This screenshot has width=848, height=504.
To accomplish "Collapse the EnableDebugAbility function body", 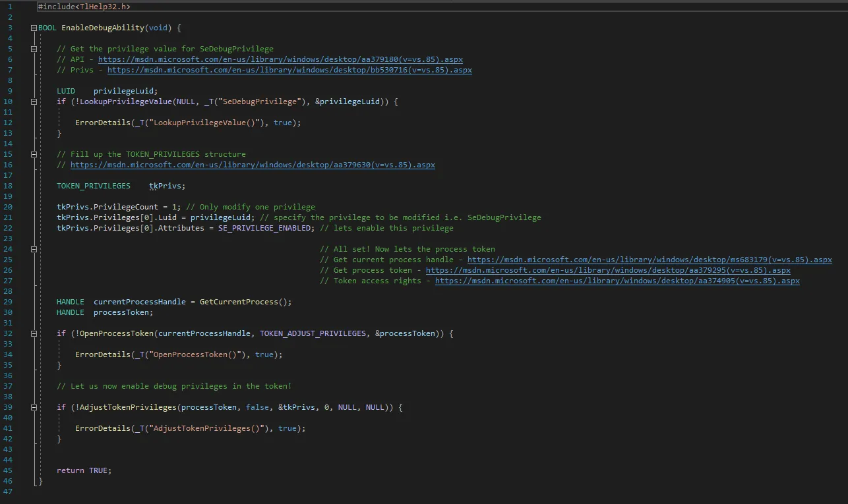I will [x=34, y=27].
